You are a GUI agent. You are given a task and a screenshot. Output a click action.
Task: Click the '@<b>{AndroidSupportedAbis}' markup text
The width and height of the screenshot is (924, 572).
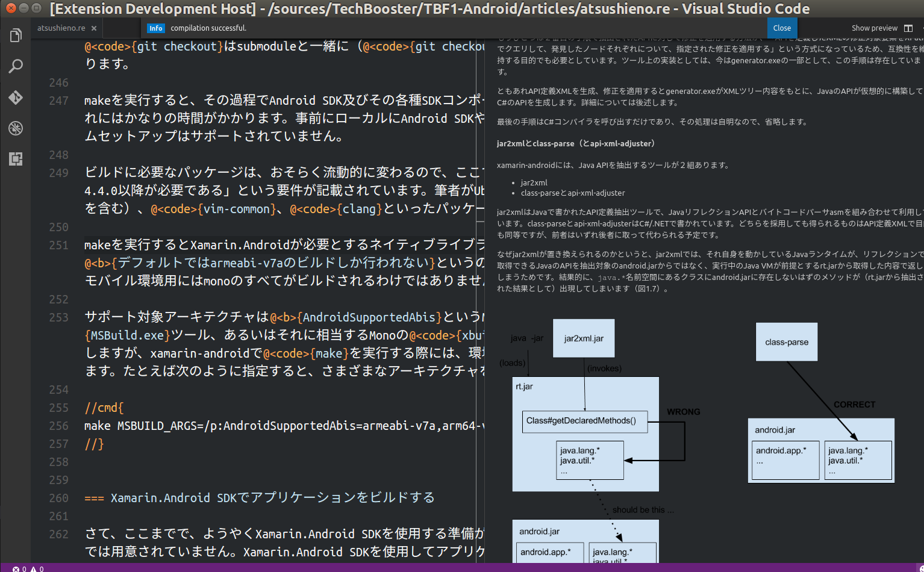[x=356, y=317]
